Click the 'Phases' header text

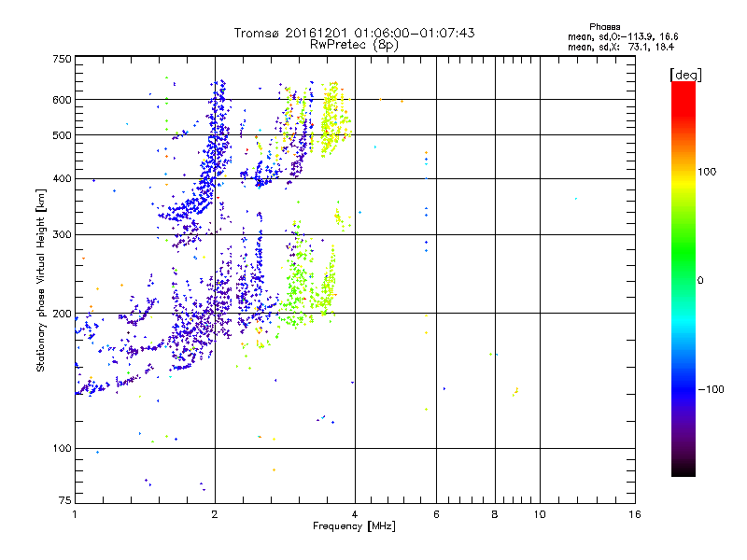tap(604, 27)
